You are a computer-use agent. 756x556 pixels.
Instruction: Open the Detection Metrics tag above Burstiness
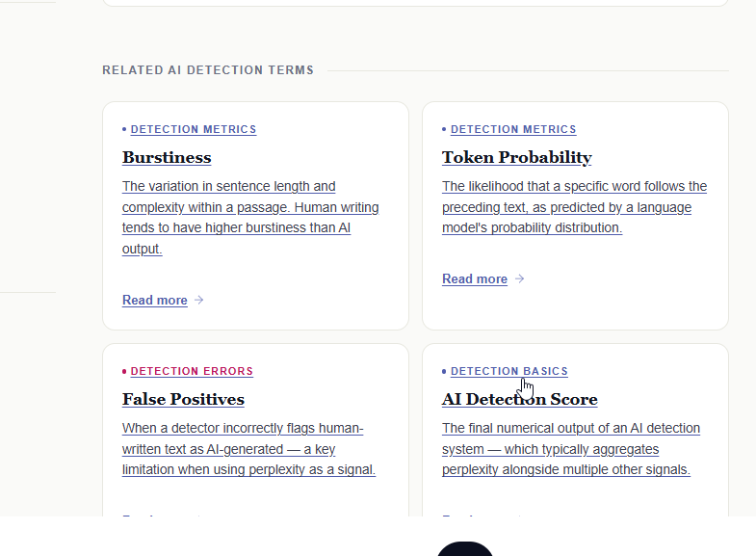click(194, 129)
